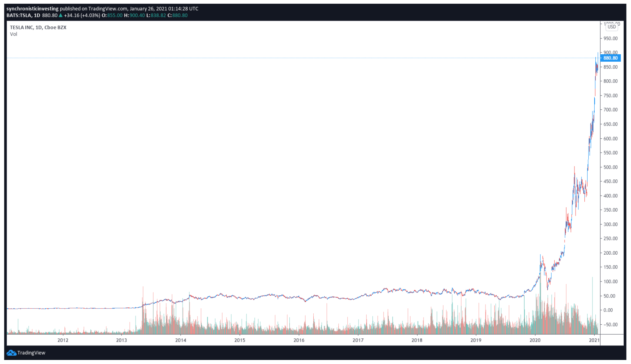631x364 pixels.
Task: Click the 800.00 price axis label
Action: tap(610, 81)
